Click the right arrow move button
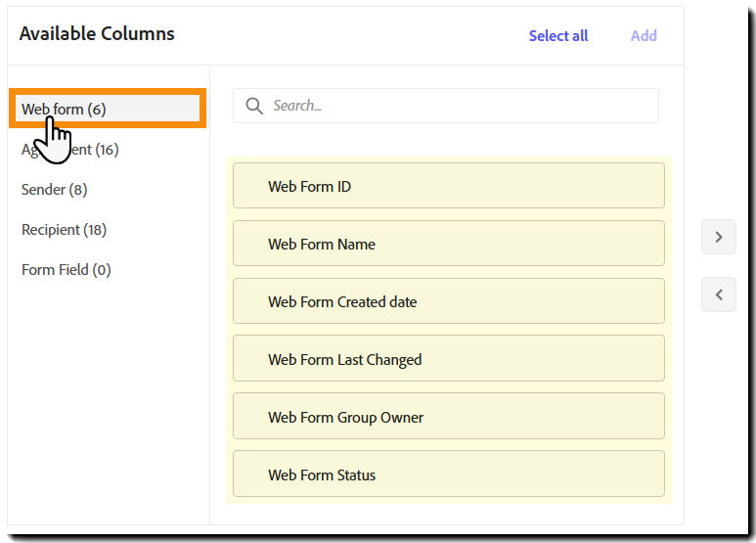 (x=719, y=237)
